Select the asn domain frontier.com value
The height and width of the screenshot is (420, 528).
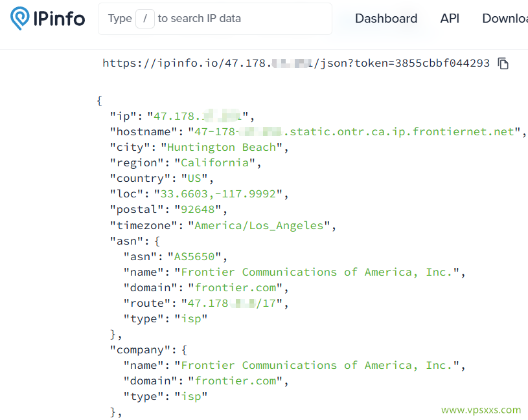tap(235, 288)
